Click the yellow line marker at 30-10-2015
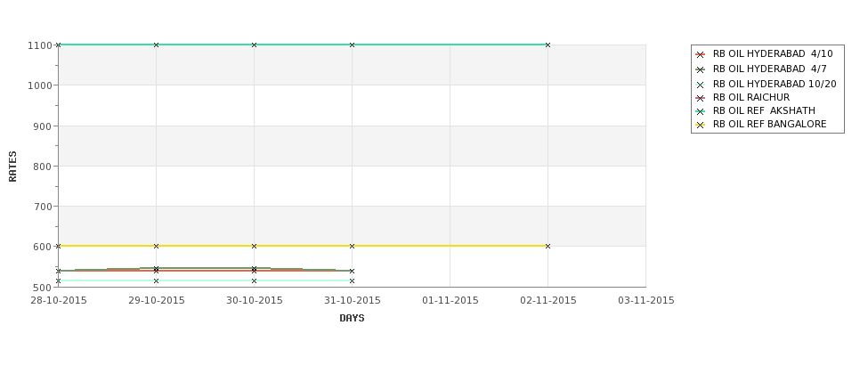The height and width of the screenshot is (382, 868). (x=254, y=246)
